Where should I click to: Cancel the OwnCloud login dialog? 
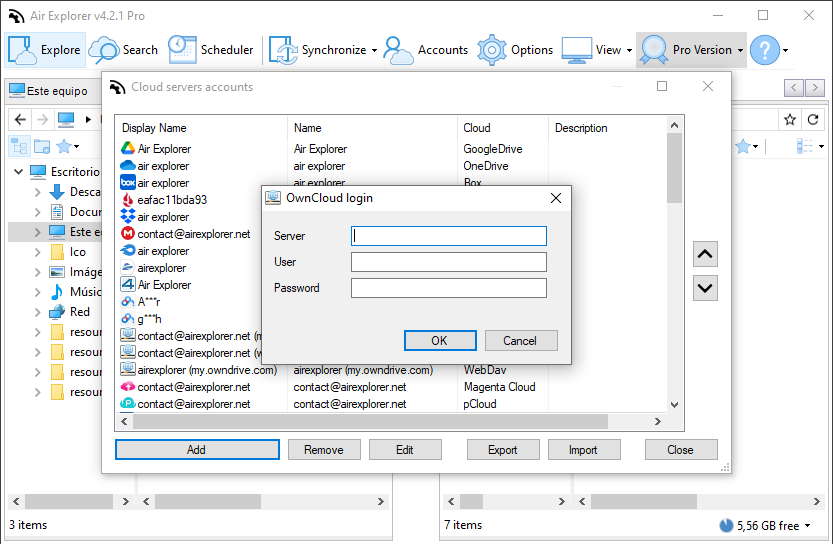coord(521,341)
